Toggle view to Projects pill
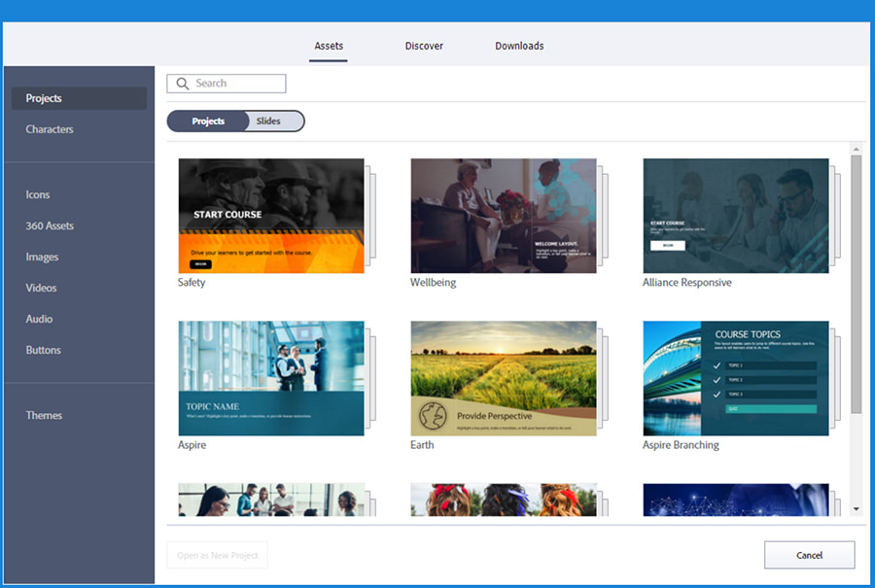The image size is (875, 588). (x=208, y=121)
